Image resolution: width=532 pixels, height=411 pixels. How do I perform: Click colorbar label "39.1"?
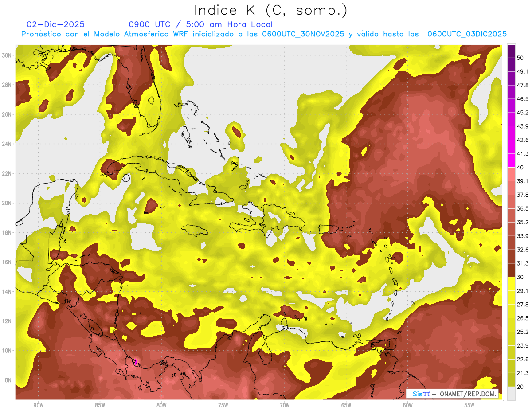click(x=523, y=181)
